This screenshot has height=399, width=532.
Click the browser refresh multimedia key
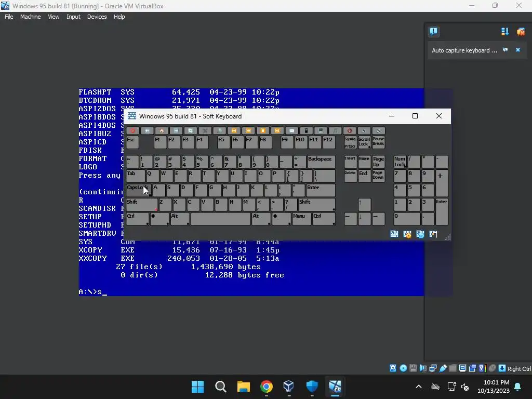pyautogui.click(x=190, y=130)
